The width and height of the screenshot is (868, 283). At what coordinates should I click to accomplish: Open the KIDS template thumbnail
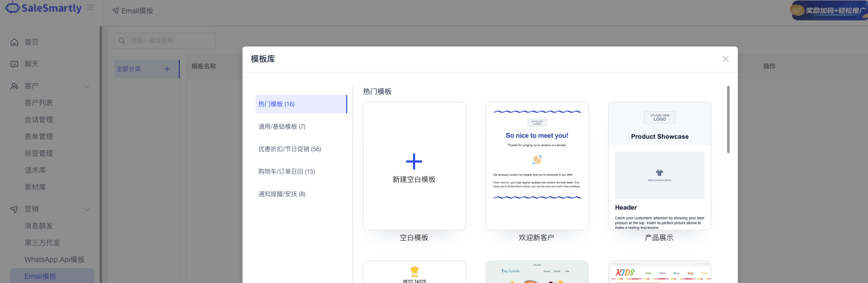[x=660, y=272]
